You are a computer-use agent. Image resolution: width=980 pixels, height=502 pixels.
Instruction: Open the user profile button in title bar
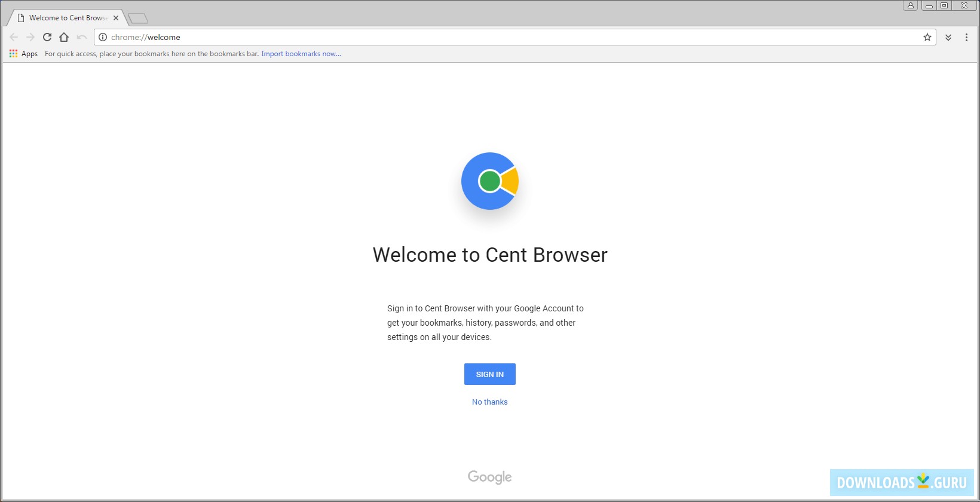click(x=910, y=5)
